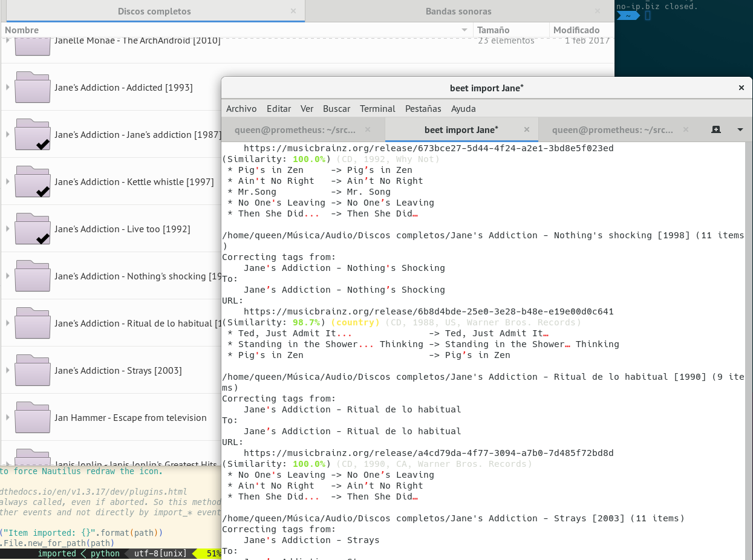Click the "Similarity: 98.7%" terminal line
Image resolution: width=753 pixels, height=560 pixels.
click(402, 322)
